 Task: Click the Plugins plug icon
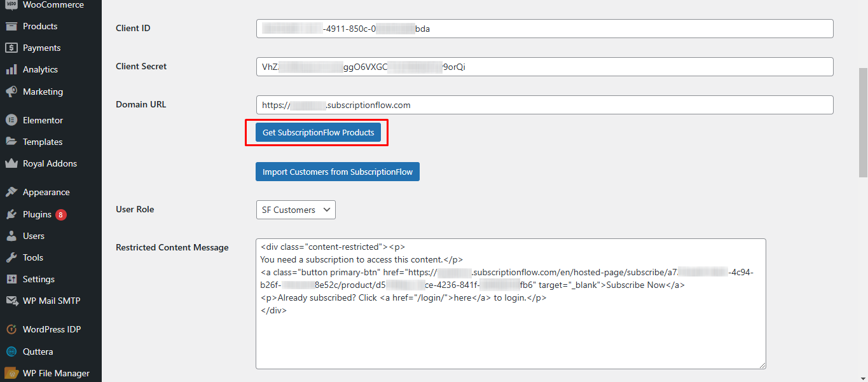[x=11, y=214]
